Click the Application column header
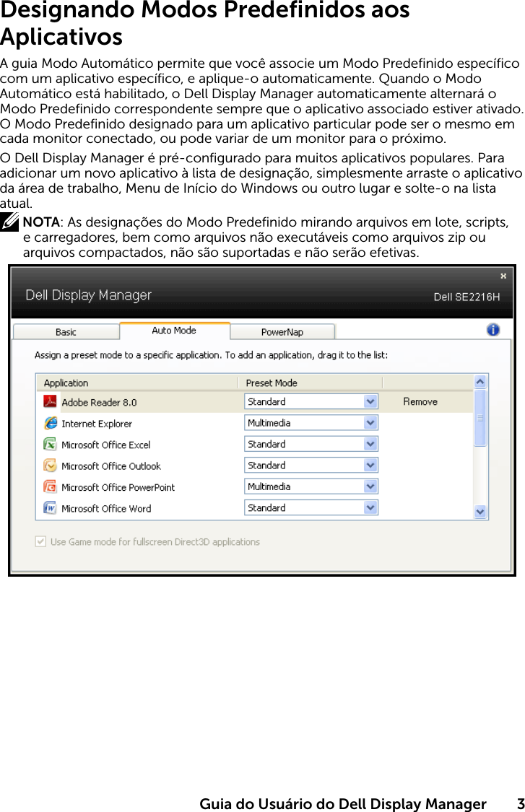 [x=137, y=383]
